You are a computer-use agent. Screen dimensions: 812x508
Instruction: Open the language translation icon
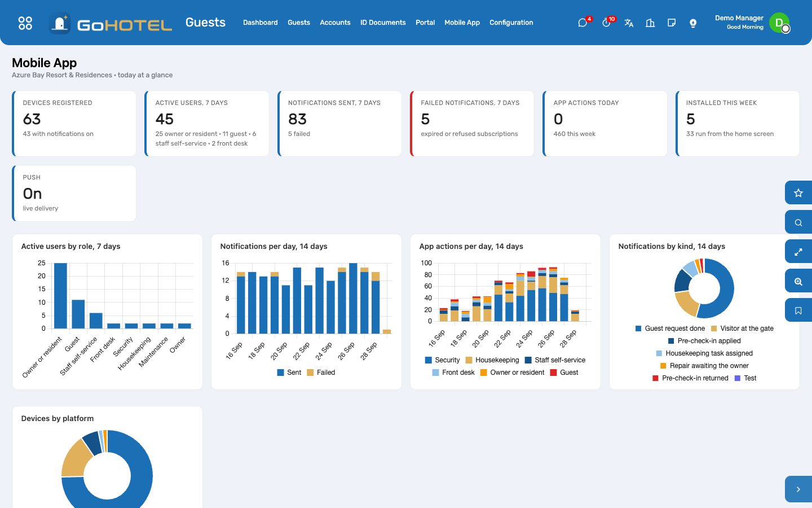point(629,23)
